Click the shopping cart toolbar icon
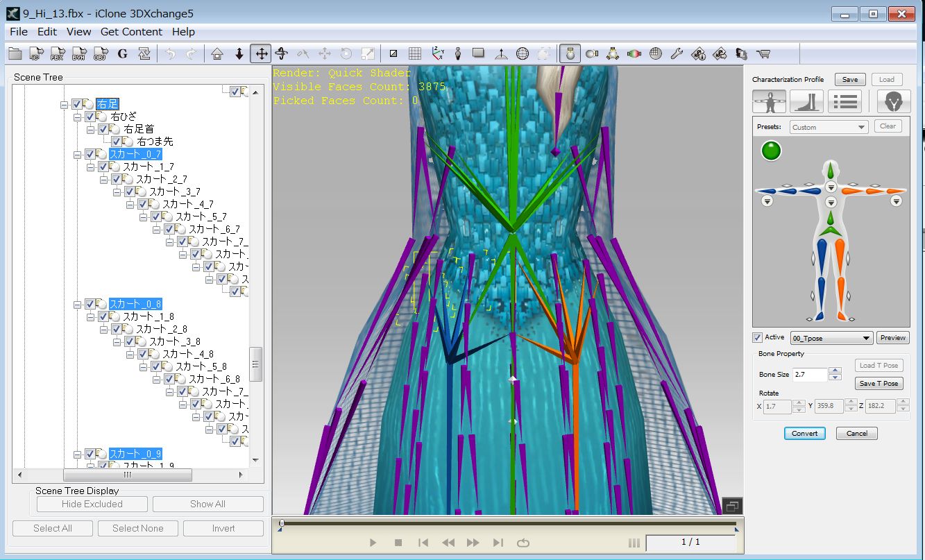This screenshot has width=925, height=560. tap(763, 53)
